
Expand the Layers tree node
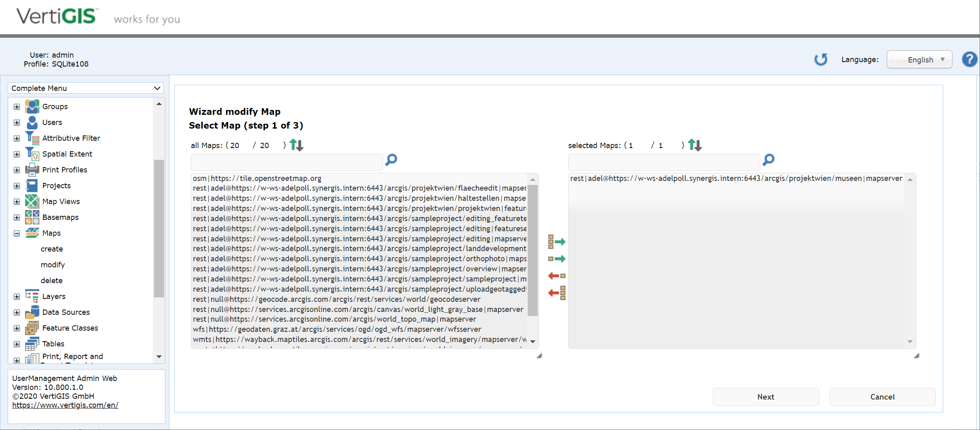pyautogui.click(x=17, y=297)
